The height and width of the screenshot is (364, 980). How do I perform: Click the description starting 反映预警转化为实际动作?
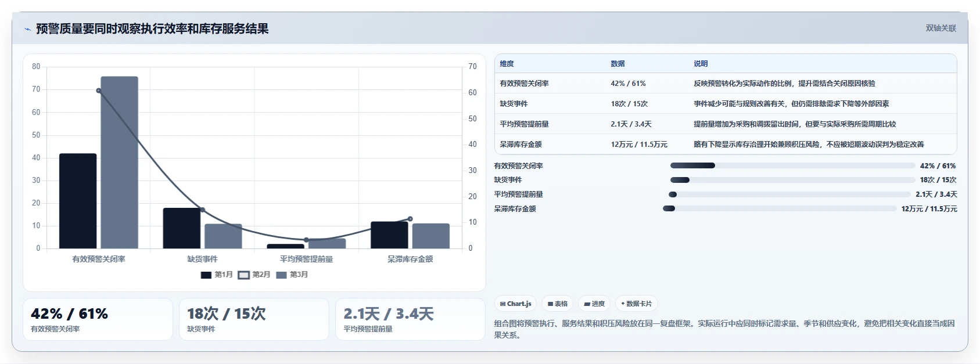(x=784, y=84)
